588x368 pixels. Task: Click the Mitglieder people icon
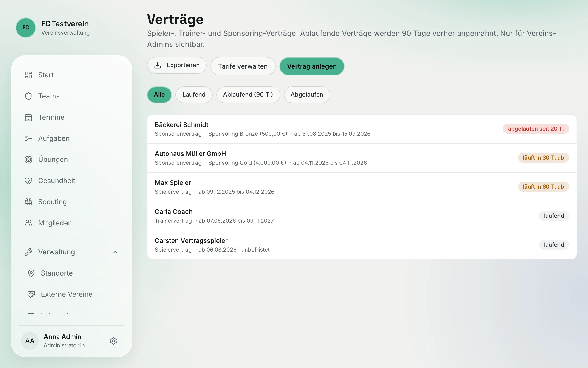(28, 223)
